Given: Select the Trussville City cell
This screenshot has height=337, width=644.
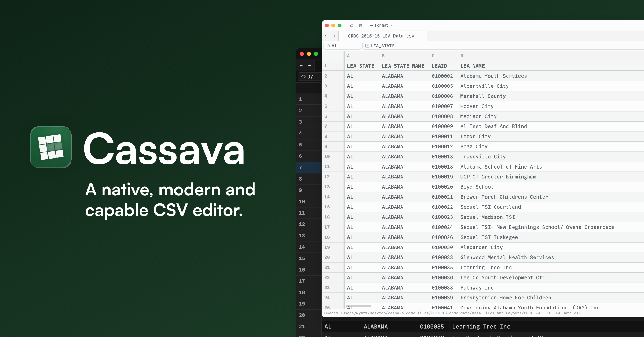Looking at the screenshot, I should (551, 156).
